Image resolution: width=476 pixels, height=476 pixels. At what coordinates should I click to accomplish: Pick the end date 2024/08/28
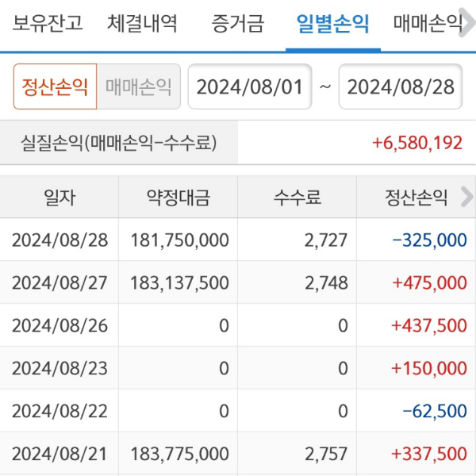coord(401,86)
